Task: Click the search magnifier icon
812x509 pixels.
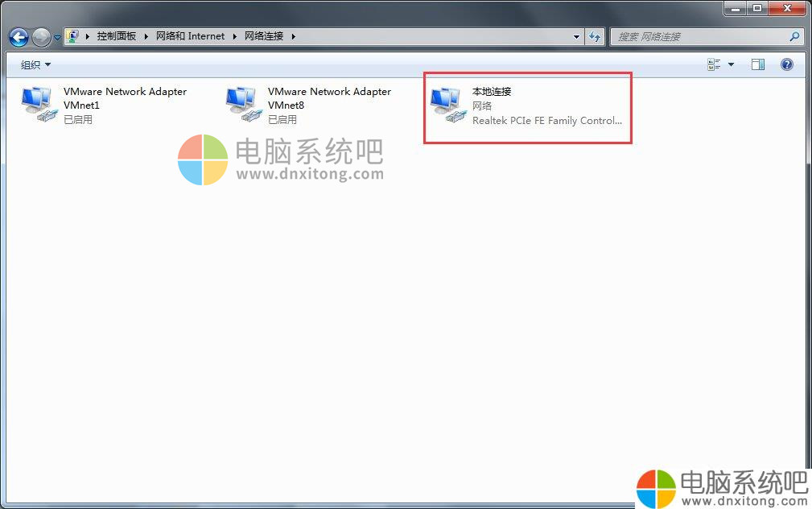Action: [x=794, y=36]
